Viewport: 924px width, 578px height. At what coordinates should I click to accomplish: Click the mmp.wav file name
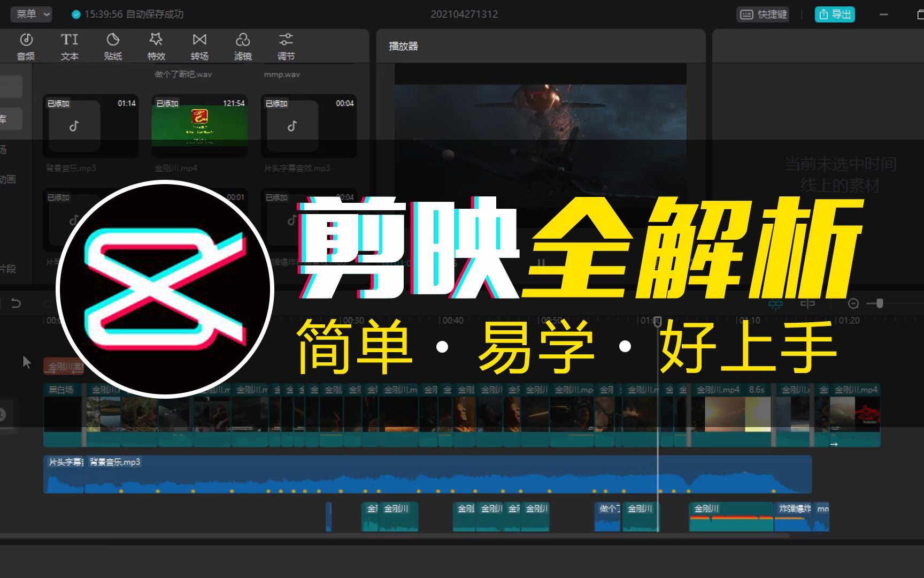point(282,74)
